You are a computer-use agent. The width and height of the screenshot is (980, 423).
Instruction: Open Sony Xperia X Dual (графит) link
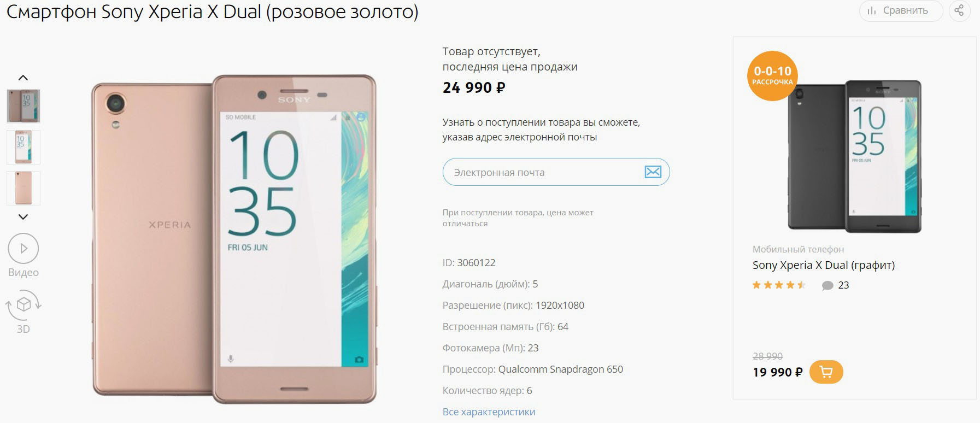823,265
